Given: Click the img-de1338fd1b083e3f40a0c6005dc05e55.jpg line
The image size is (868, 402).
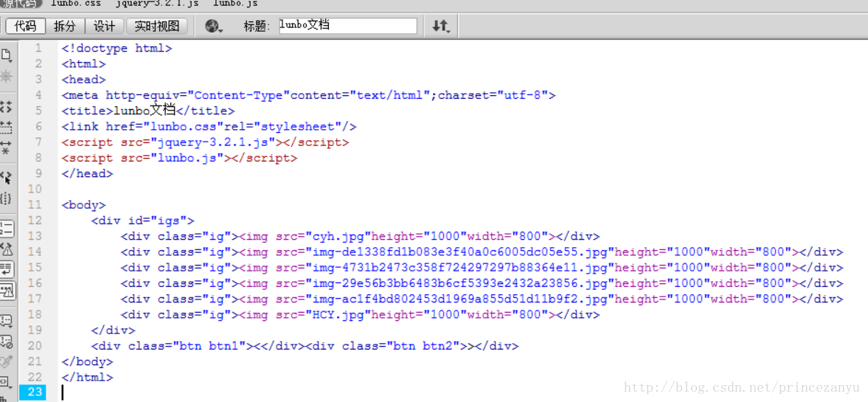Looking at the screenshot, I should [x=482, y=252].
